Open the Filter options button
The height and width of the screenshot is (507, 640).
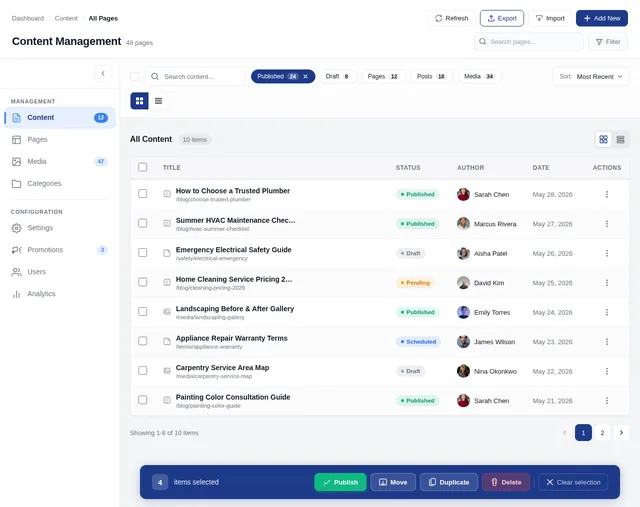click(608, 42)
